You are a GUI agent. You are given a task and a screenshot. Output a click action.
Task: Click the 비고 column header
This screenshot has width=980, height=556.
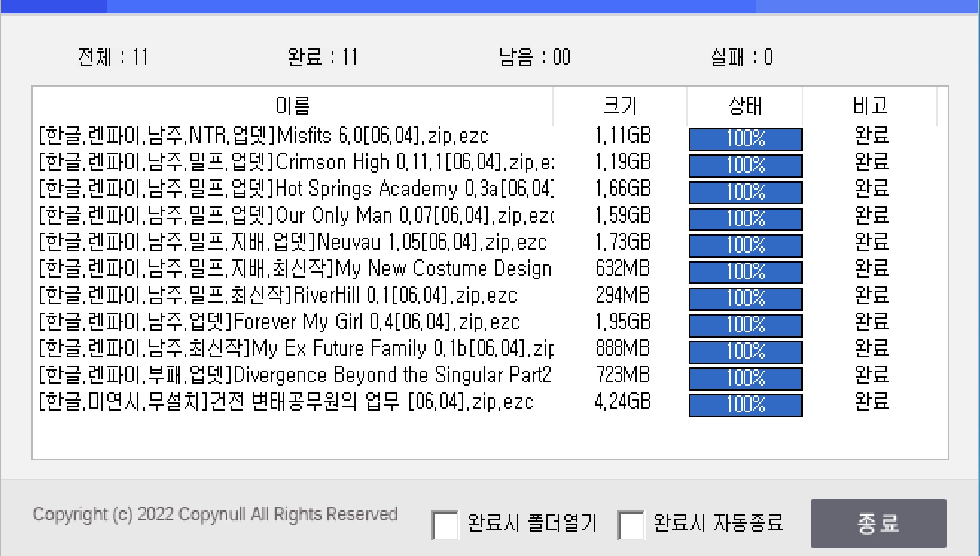coord(870,105)
